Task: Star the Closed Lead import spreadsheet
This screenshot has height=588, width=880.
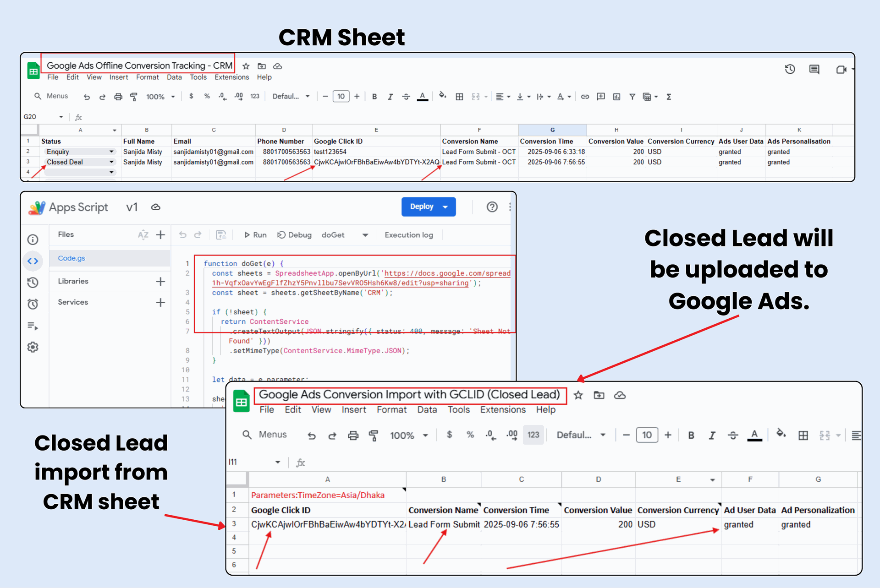Action: tap(578, 395)
